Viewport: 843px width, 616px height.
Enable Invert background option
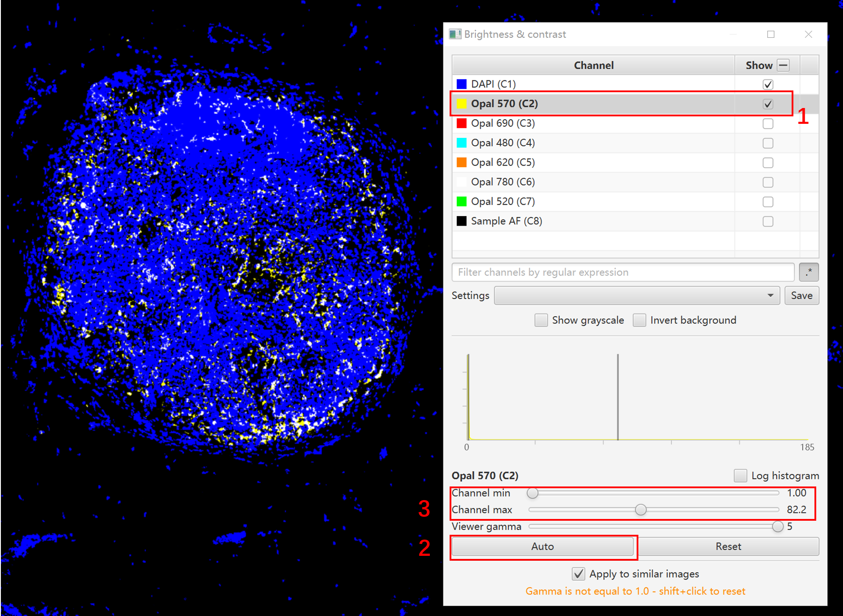point(639,320)
